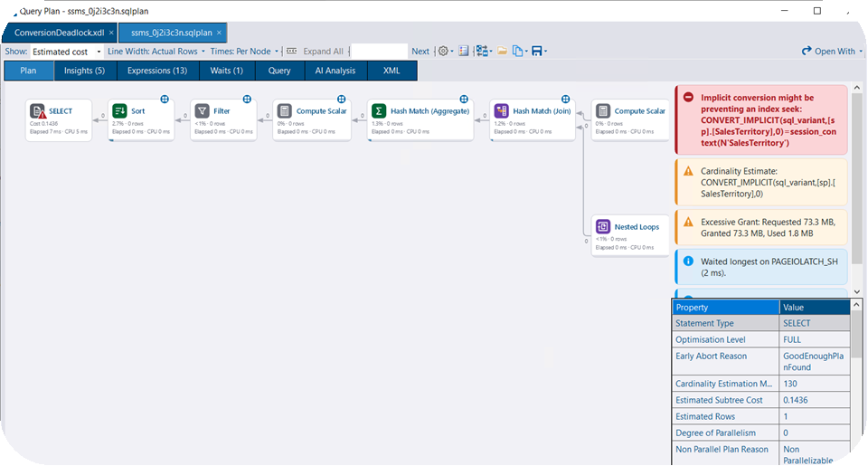The height and width of the screenshot is (466, 868).
Task: Click the Property column header
Action: click(x=725, y=307)
